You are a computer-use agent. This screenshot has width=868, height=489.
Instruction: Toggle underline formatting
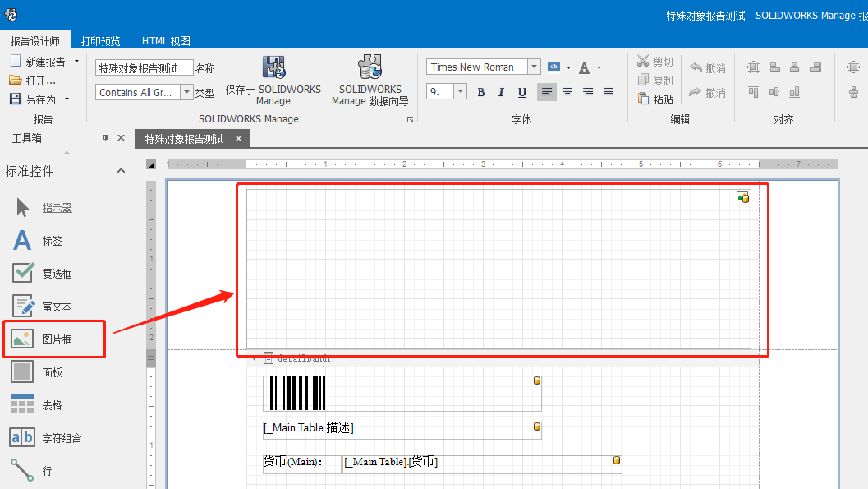(x=522, y=92)
